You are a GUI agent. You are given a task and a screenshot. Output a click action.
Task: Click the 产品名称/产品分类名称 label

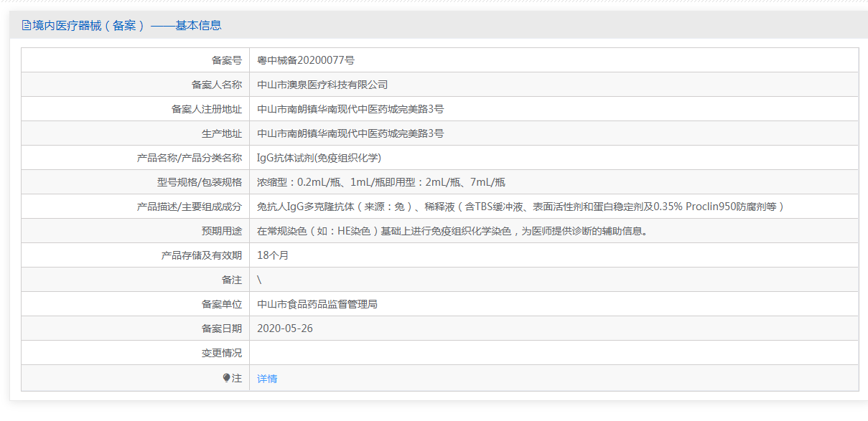(x=190, y=158)
